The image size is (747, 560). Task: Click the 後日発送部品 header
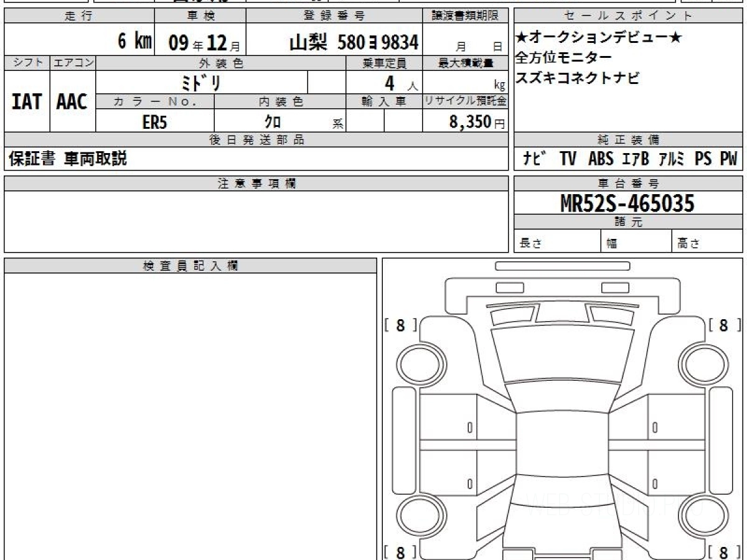[x=256, y=140]
